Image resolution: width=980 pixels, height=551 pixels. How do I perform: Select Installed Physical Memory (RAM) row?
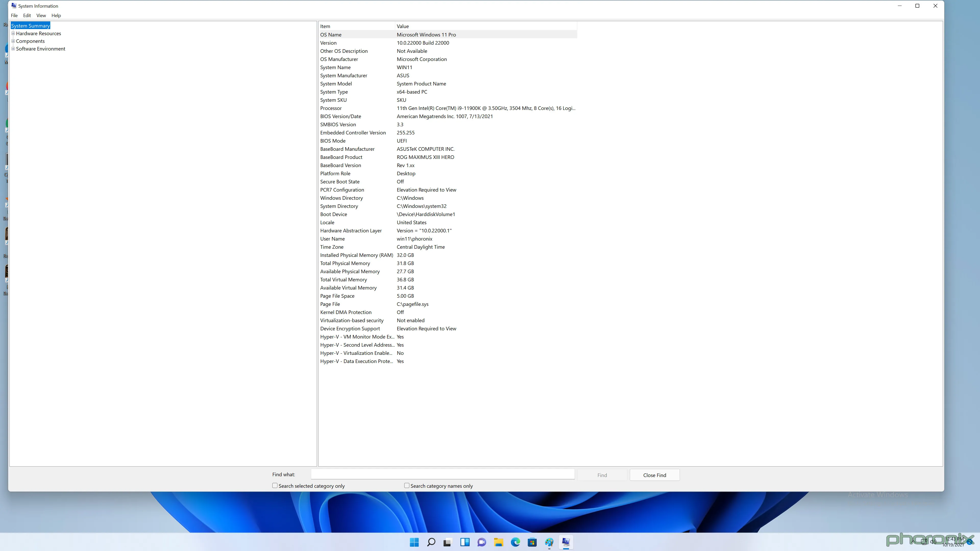(448, 256)
